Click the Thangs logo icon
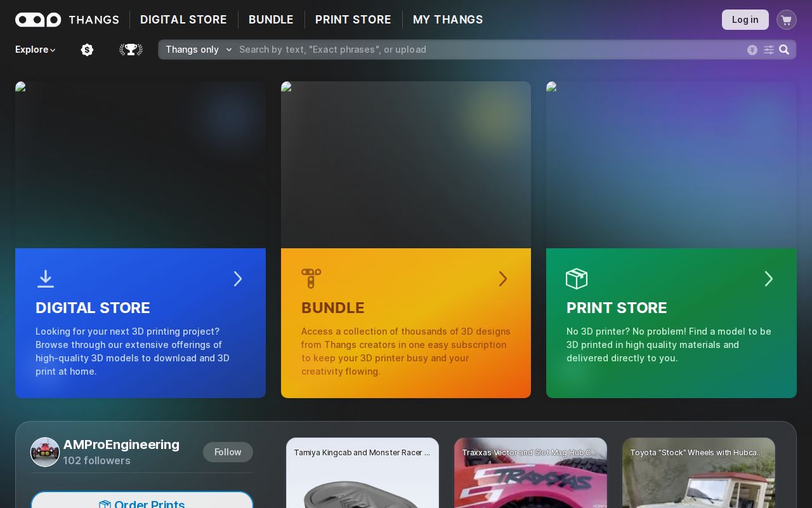The image size is (812, 508). click(x=38, y=20)
